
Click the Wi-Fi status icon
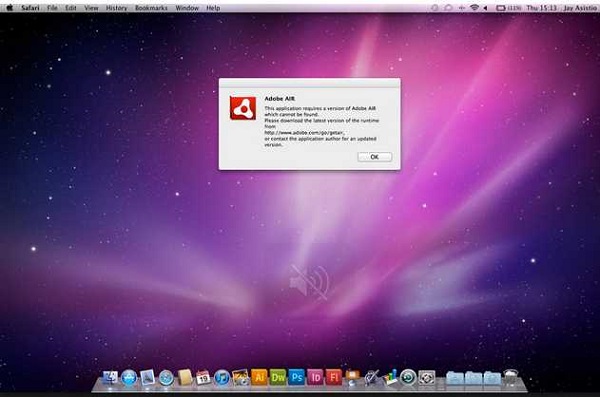click(x=474, y=7)
